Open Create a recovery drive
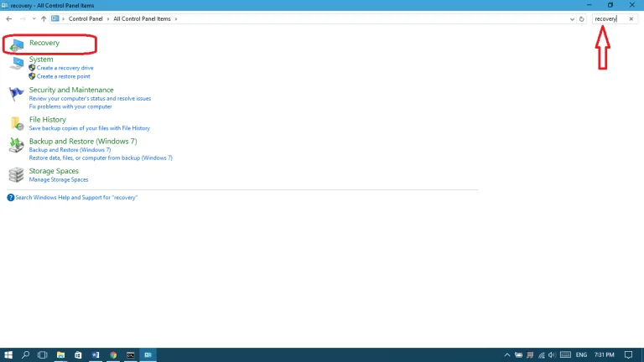The width and height of the screenshot is (644, 362). coord(65,68)
